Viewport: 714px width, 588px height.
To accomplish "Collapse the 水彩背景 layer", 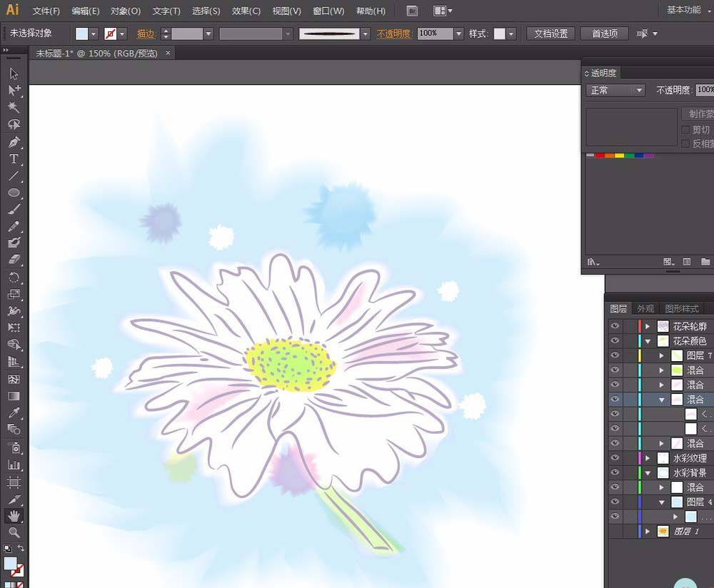I will tap(648, 473).
